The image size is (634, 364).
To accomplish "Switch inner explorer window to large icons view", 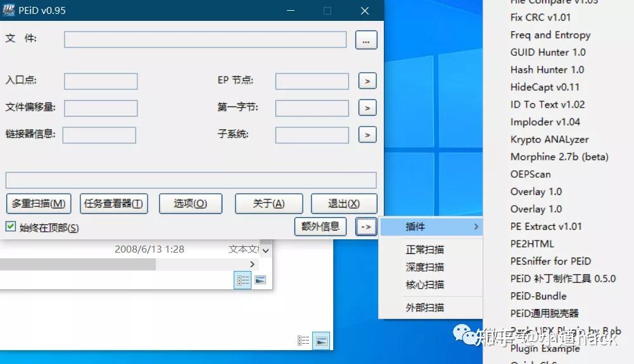I will tap(260, 280).
